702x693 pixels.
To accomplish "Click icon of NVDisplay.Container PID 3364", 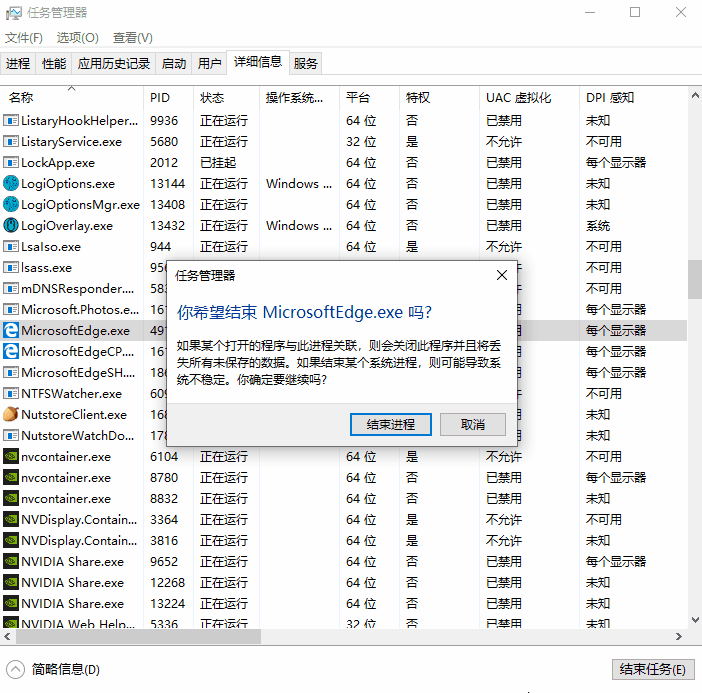I will 11,519.
